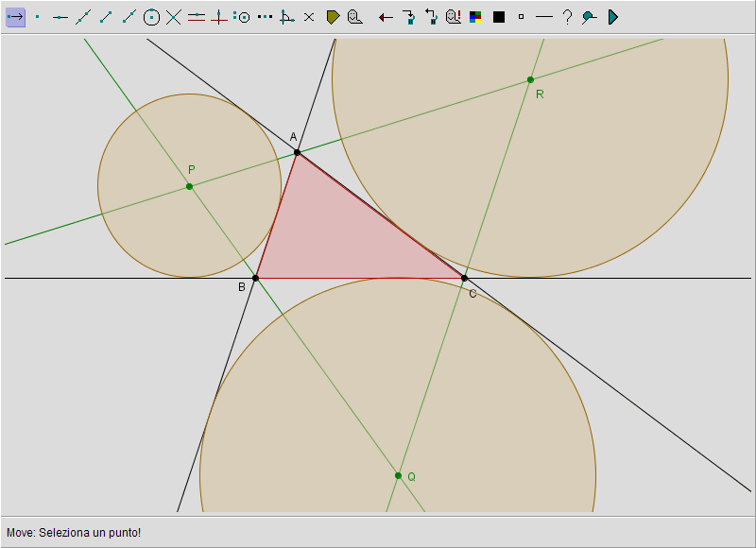Open the multicolor palette chooser
756x548 pixels.
pyautogui.click(x=475, y=17)
